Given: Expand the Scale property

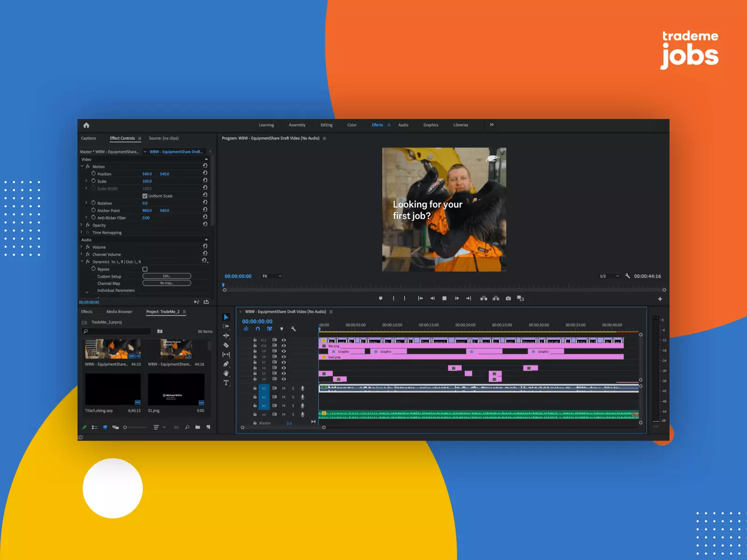Looking at the screenshot, I should coord(86,181).
